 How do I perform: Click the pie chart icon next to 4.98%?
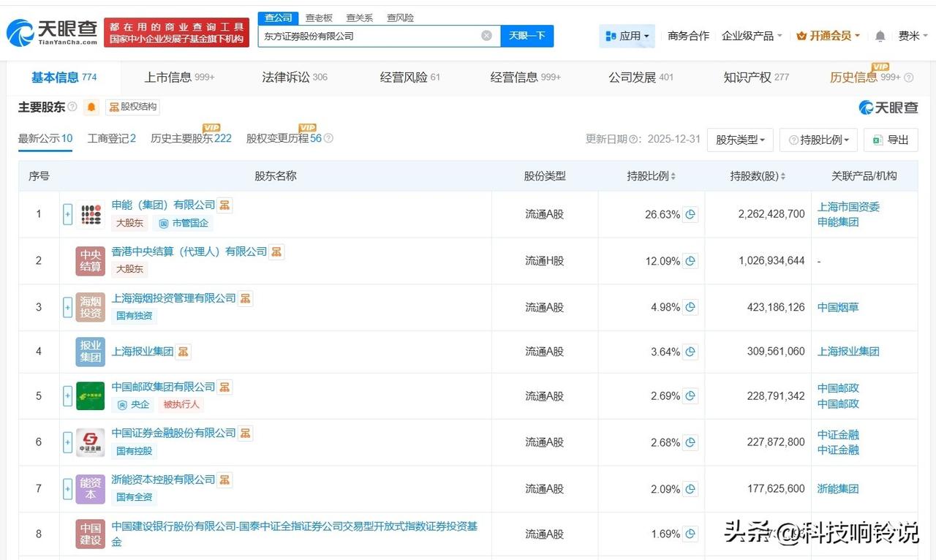coord(690,307)
